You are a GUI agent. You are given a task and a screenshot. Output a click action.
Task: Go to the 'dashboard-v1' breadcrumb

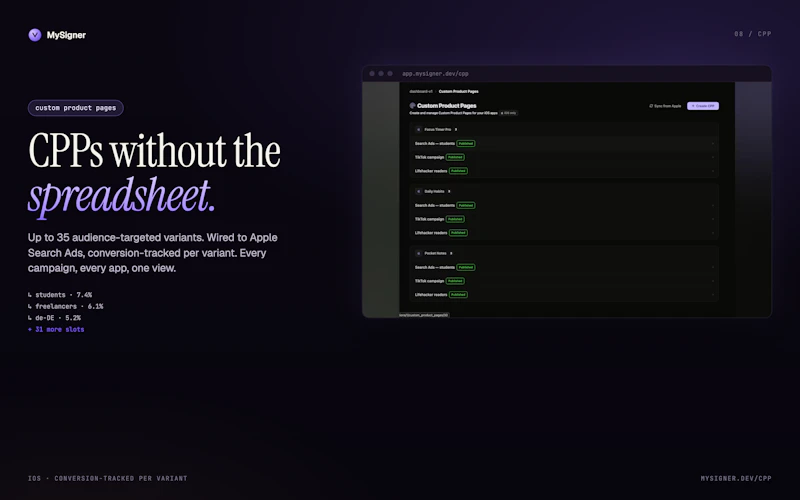tap(421, 91)
